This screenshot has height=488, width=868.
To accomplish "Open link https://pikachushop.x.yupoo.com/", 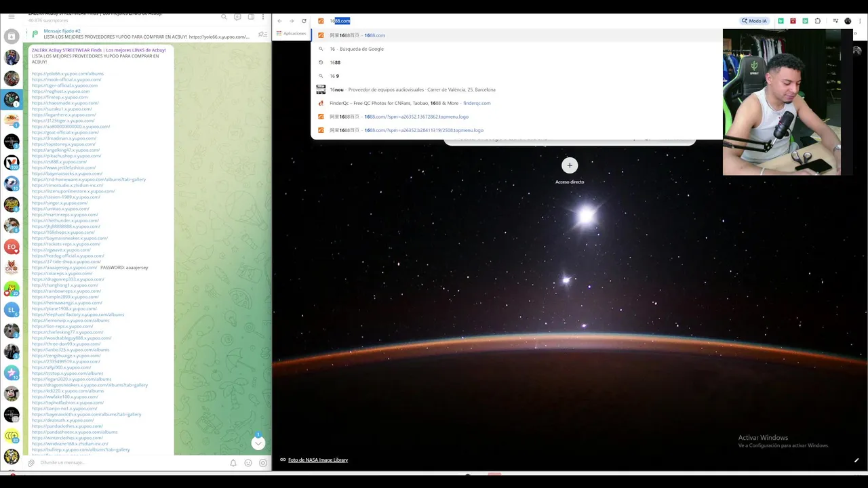I will pos(66,156).
